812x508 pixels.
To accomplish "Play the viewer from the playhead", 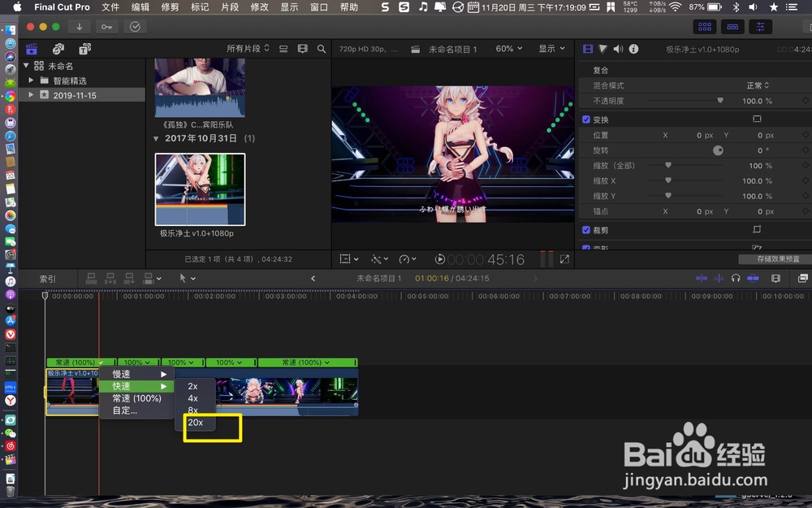I will 439,258.
